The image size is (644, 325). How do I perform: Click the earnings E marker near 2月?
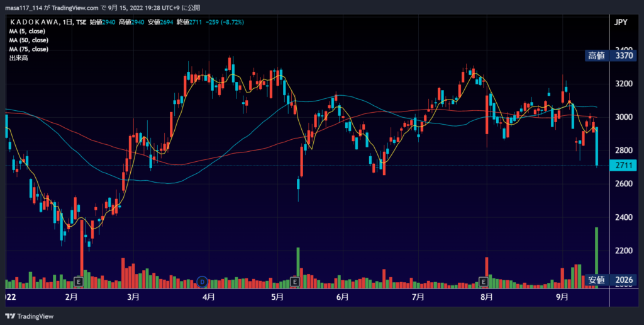tap(79, 282)
